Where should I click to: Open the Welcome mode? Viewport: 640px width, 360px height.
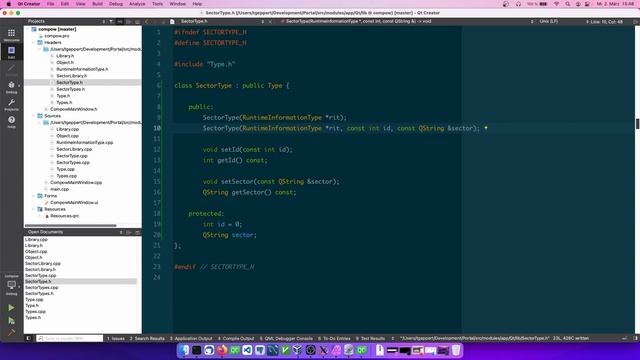11,35
